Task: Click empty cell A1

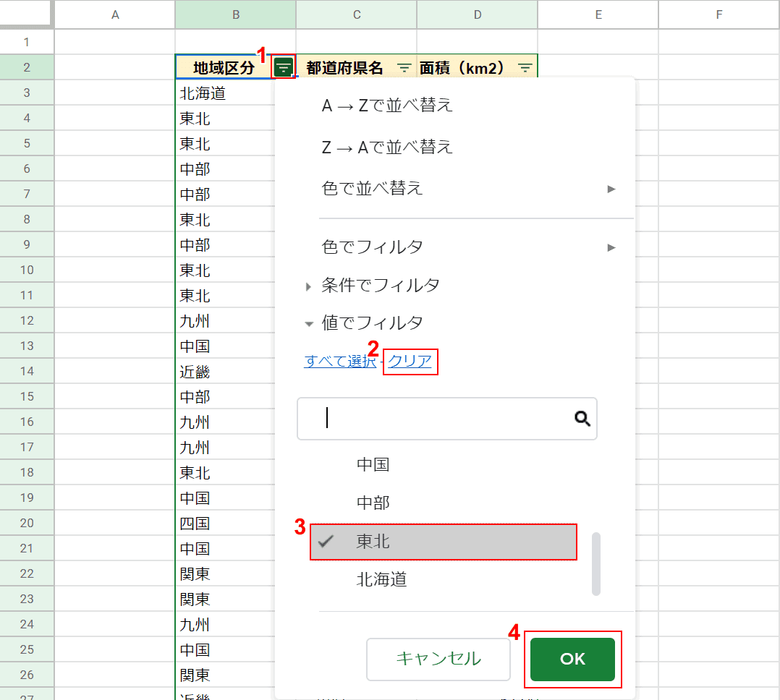Action: (115, 42)
